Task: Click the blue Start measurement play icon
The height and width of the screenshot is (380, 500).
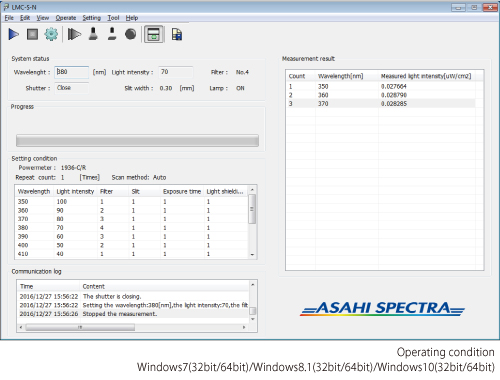Action: pos(14,34)
